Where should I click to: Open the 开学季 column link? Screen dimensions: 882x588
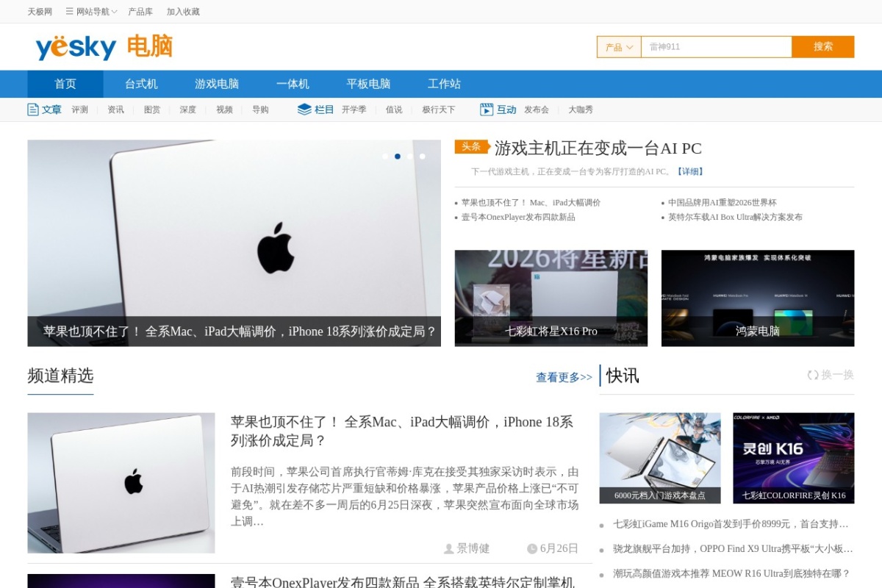354,110
